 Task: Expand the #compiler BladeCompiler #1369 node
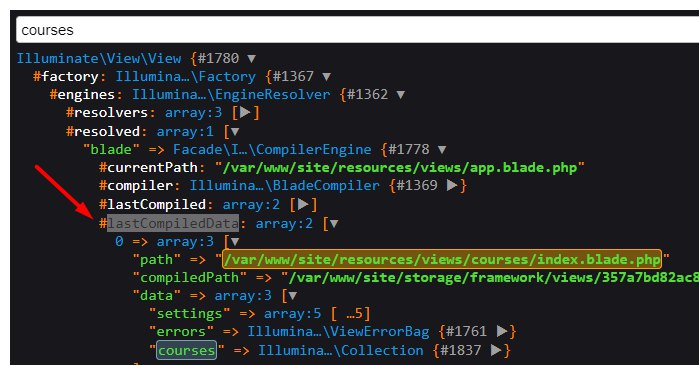tap(452, 185)
